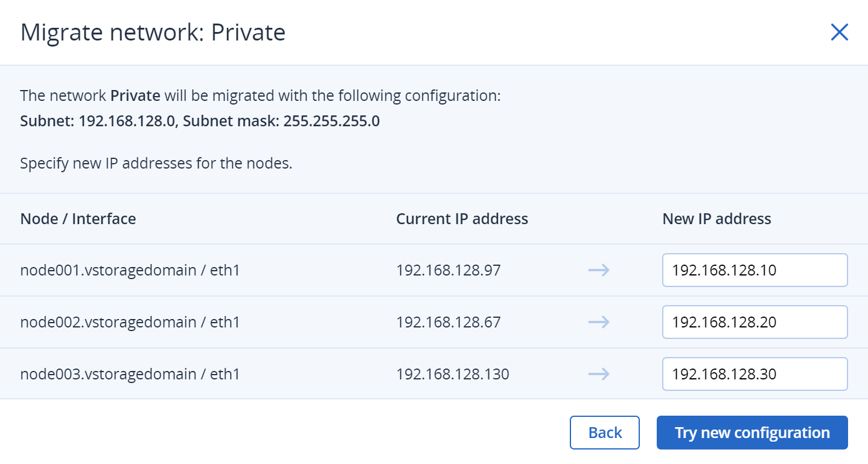Focus the new IP field for node001
Viewport: 868px width, 464px height.
755,270
